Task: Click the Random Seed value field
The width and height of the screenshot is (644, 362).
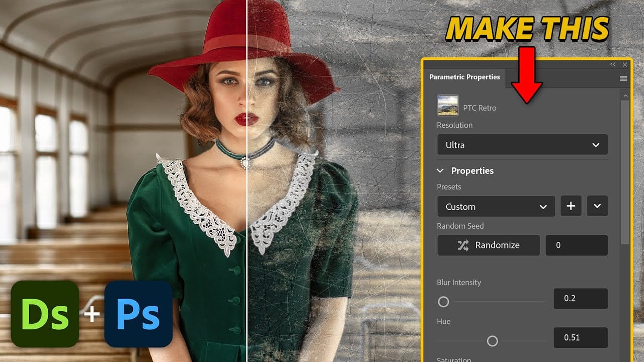Action: pyautogui.click(x=577, y=245)
